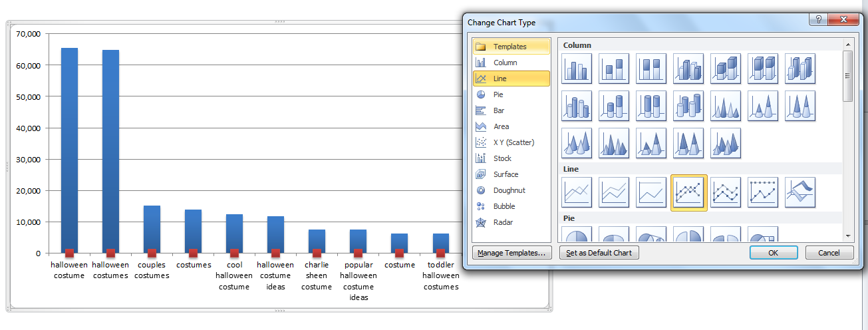This screenshot has width=868, height=330.
Task: Choose the stacked column chart thumbnail
Action: [614, 69]
